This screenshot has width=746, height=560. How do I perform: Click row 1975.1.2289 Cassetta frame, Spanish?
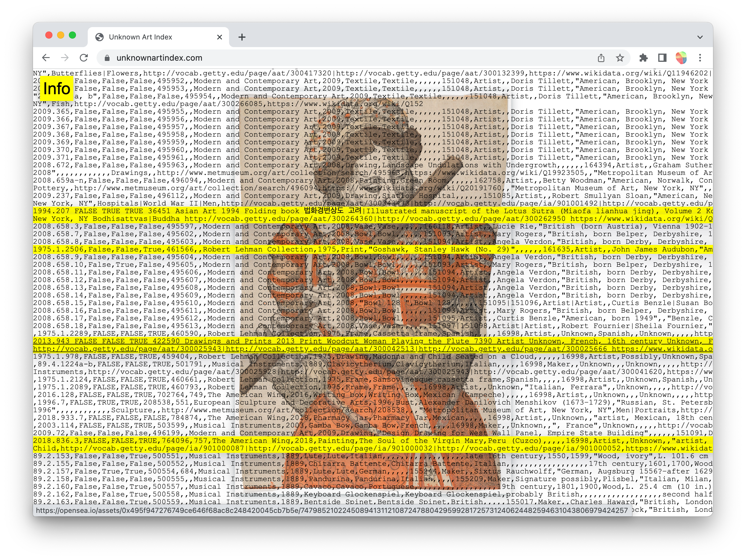(x=373, y=333)
